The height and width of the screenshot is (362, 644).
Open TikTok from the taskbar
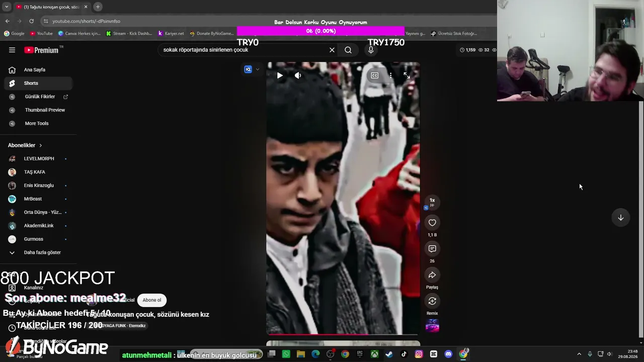[x=404, y=354]
